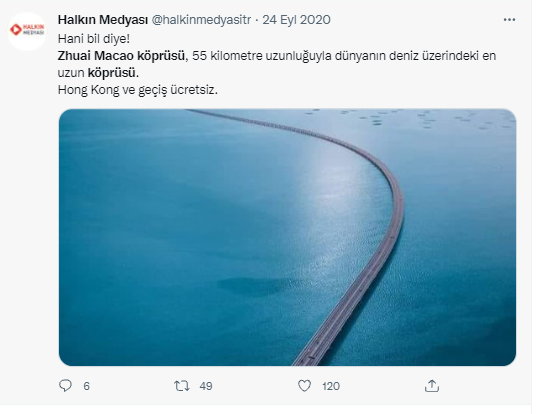Image resolution: width=539 pixels, height=414 pixels.
Task: Open the Halkın Medyası profile avatar
Action: (x=27, y=30)
